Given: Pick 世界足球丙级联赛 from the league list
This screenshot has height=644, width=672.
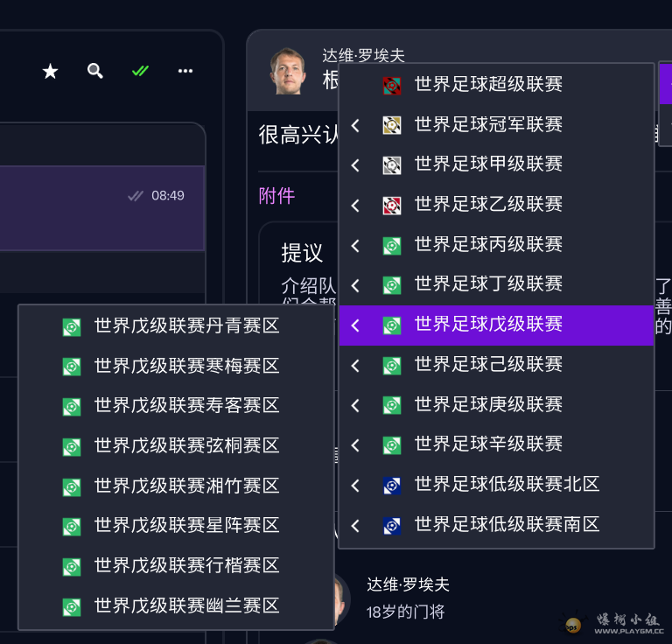Looking at the screenshot, I should (488, 245).
